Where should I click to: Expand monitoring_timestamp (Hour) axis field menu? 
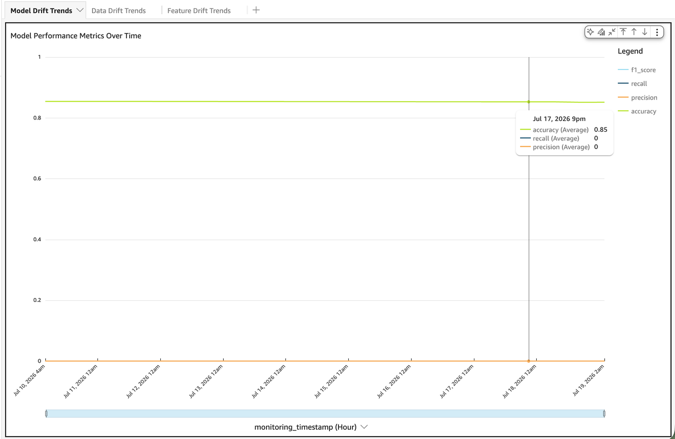point(364,427)
